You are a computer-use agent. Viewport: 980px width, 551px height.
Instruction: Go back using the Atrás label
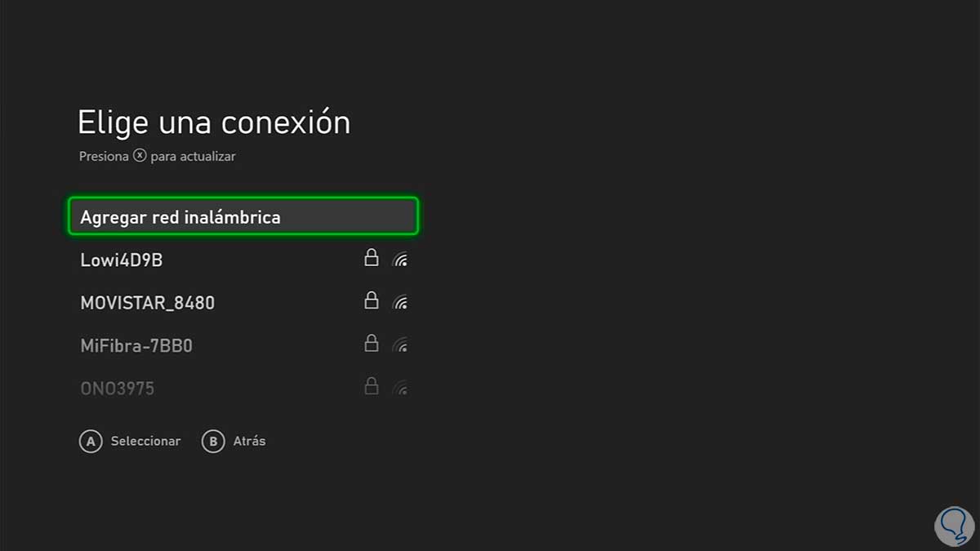pyautogui.click(x=249, y=441)
